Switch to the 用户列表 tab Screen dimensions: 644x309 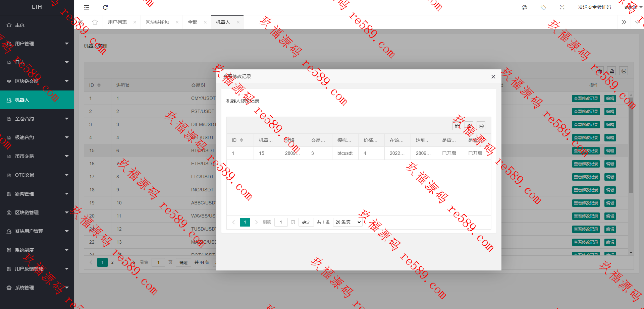[117, 22]
